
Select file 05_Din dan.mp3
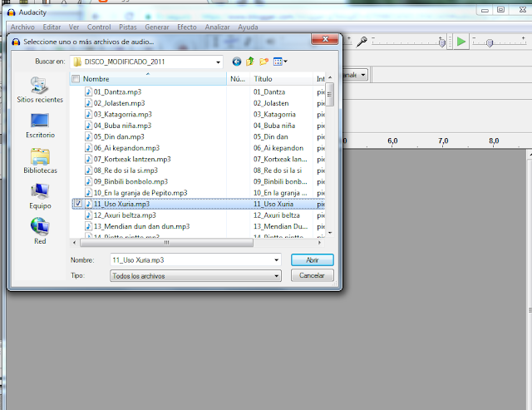click(119, 136)
